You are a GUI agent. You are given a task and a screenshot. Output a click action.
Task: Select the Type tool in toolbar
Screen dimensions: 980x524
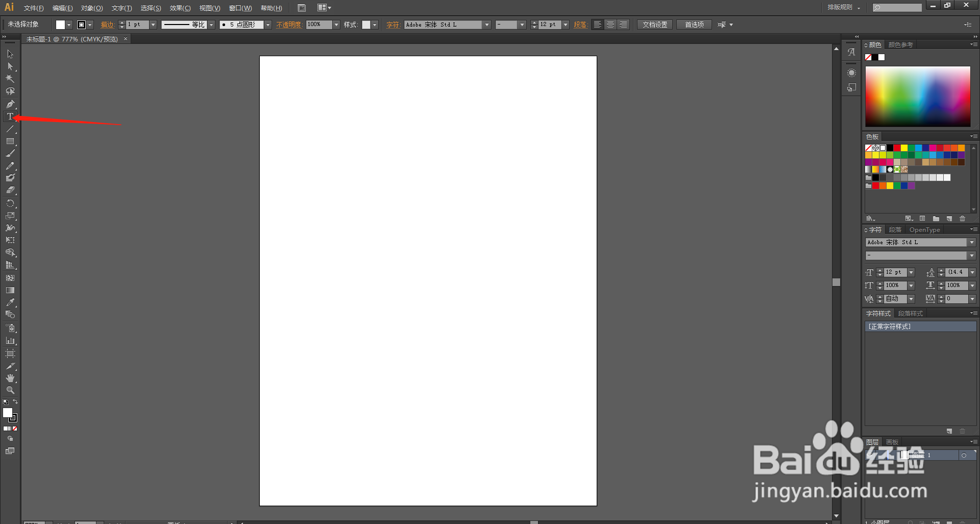pyautogui.click(x=10, y=116)
